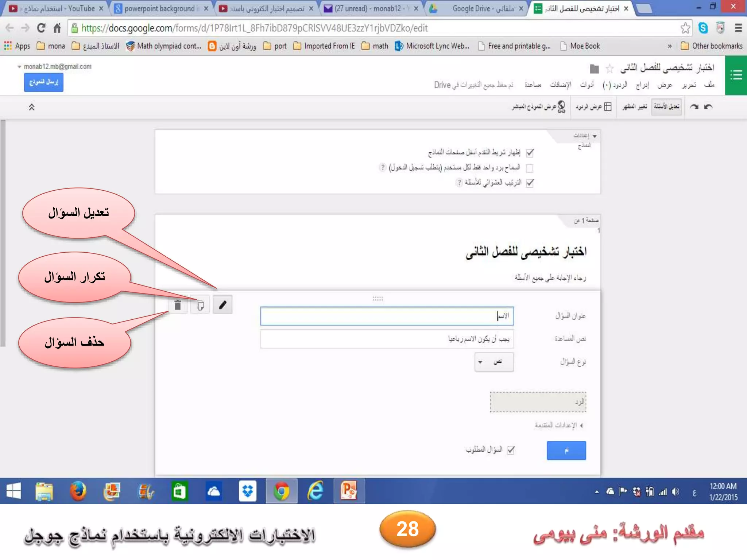The width and height of the screenshot is (747, 560).
Task: Click the bookmark star in address bar
Action: click(685, 28)
